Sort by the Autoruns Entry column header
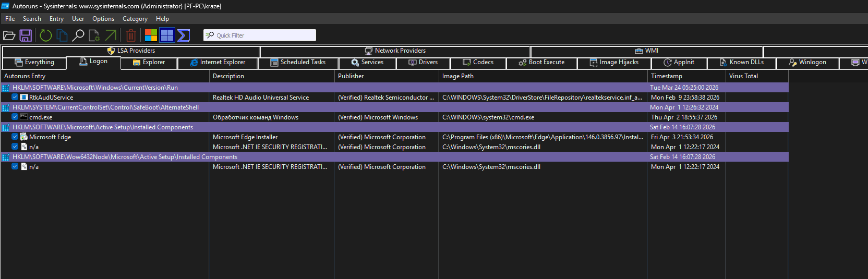 tap(104, 76)
